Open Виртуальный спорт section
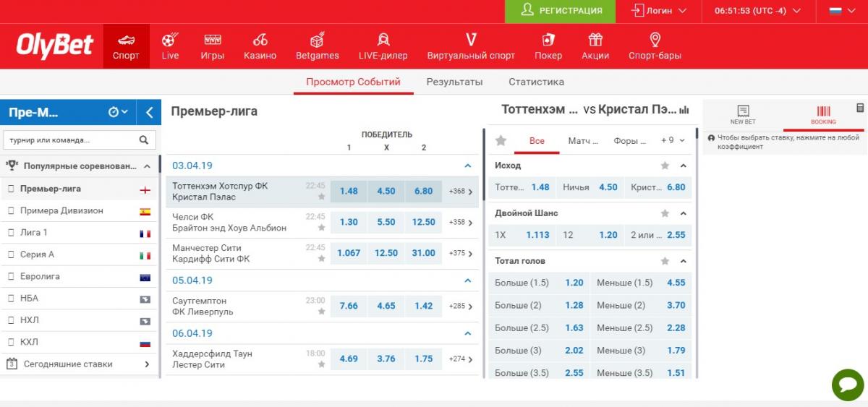Image resolution: width=868 pixels, height=407 pixels. (471, 46)
